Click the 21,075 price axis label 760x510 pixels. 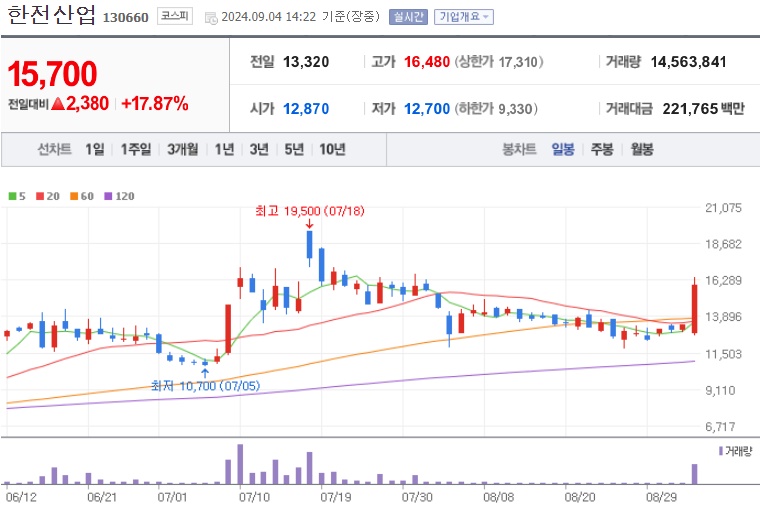tap(723, 208)
